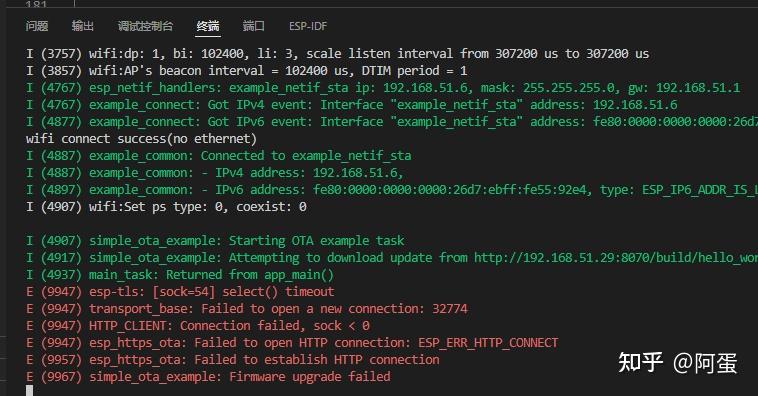758x396 pixels.
Task: Click the 'wifi:Set ps type: 0' line
Action: click(166, 207)
